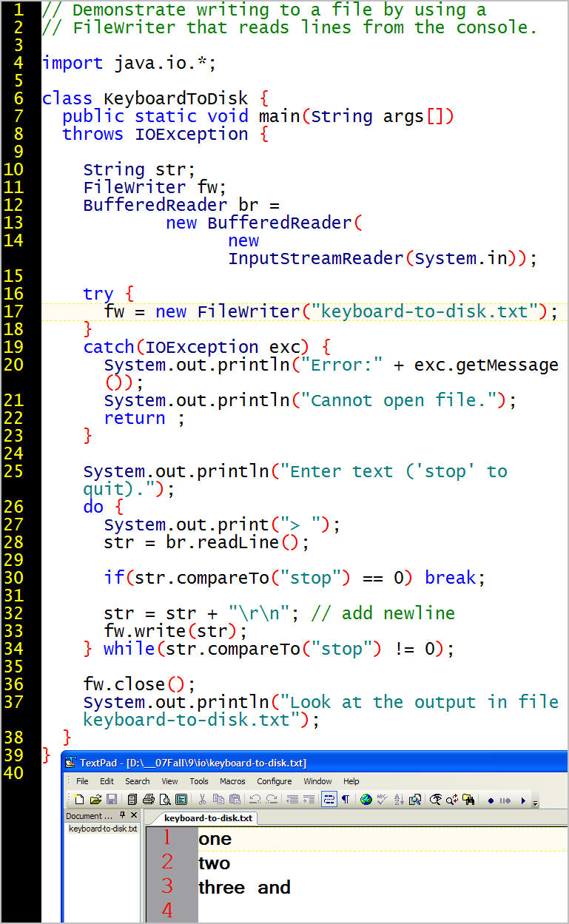This screenshot has width=569, height=924.
Task: Toggle the Word Wrap toolbar button
Action: pos(329,800)
